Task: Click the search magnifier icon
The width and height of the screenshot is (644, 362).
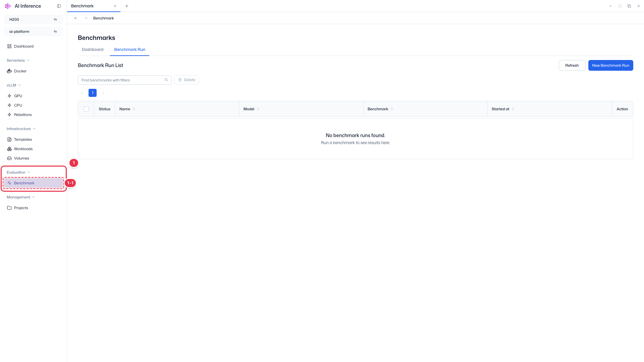Action: 166,80
